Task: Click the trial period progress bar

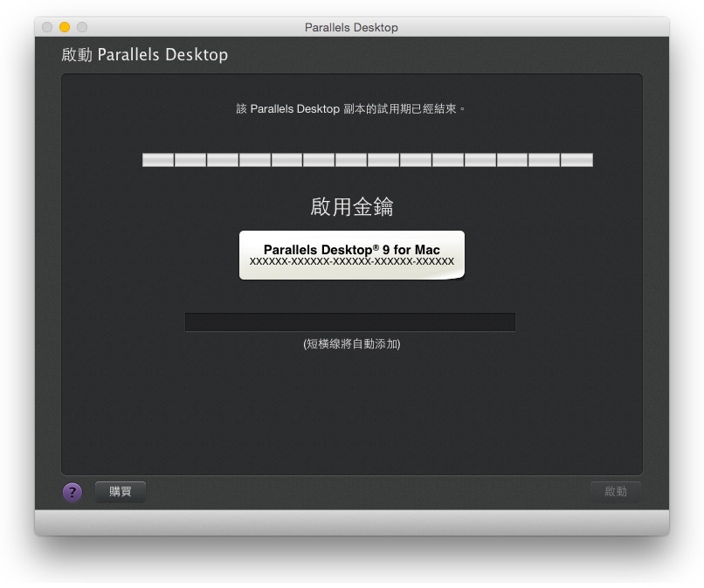Action: 367,160
